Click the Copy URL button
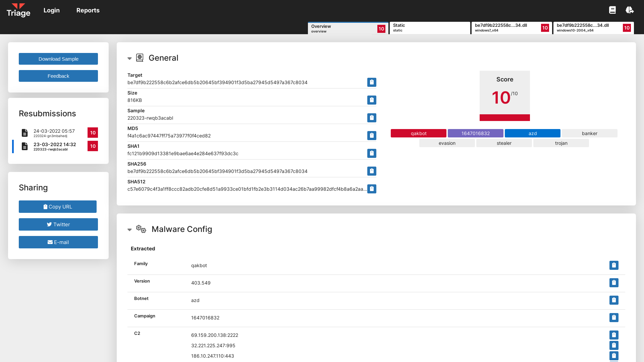644x362 pixels. click(58, 207)
